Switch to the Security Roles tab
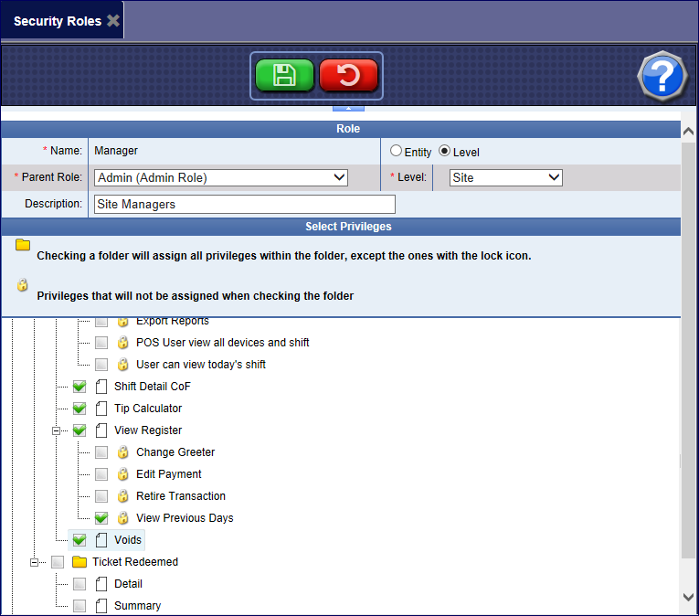 pyautogui.click(x=57, y=20)
